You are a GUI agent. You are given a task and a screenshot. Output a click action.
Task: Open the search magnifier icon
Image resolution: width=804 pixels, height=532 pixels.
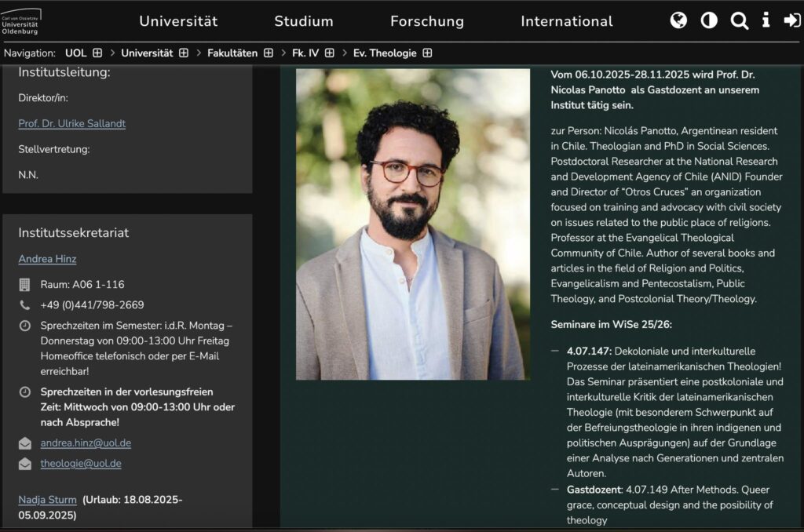pos(739,20)
